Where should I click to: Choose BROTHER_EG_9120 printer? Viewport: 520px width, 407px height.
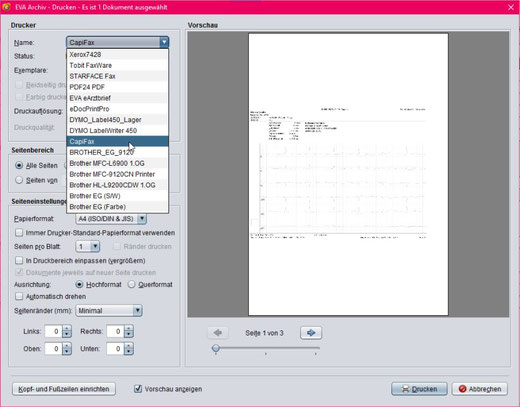(x=117, y=152)
